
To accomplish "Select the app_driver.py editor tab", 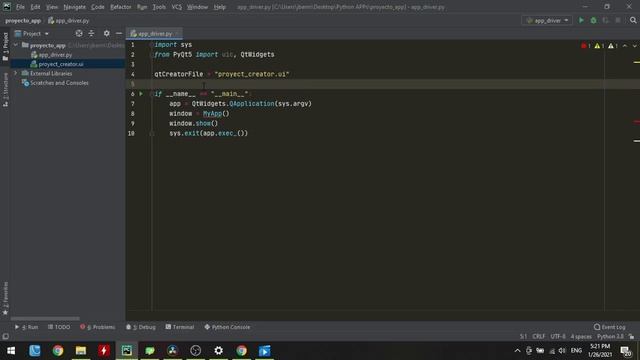I will point(154,33).
